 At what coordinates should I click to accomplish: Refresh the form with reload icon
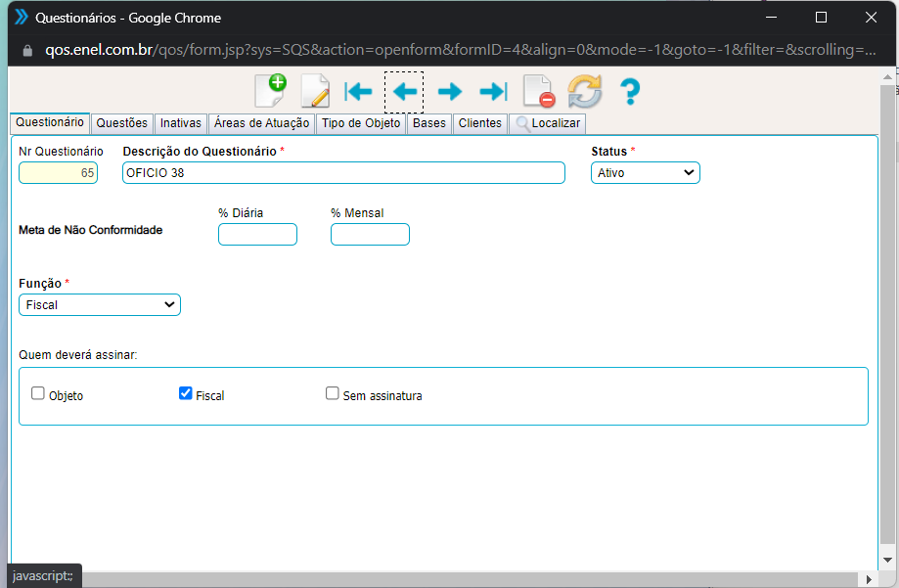point(584,92)
